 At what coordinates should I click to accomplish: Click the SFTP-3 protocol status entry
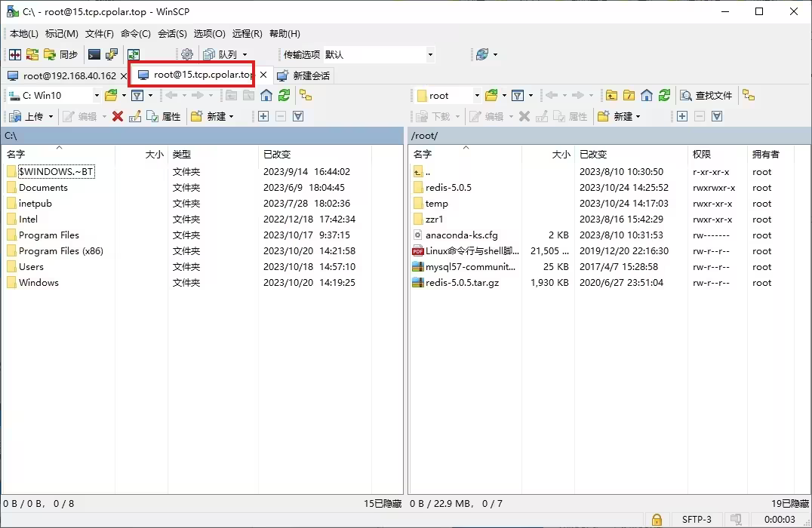coord(697,519)
